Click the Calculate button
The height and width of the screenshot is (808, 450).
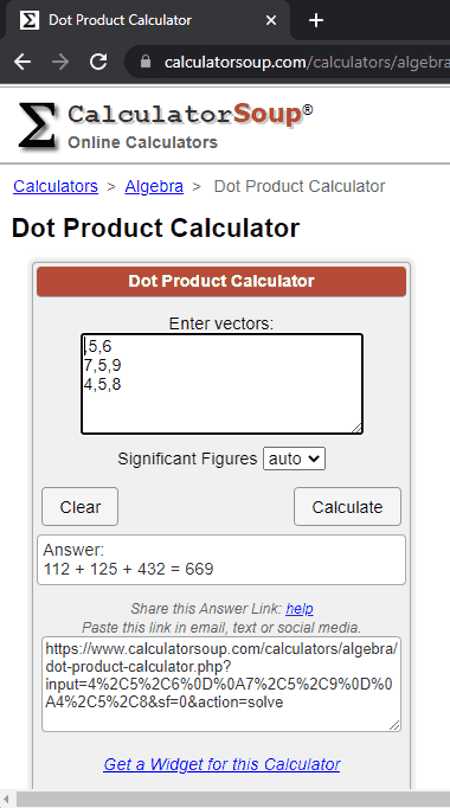pyautogui.click(x=347, y=507)
